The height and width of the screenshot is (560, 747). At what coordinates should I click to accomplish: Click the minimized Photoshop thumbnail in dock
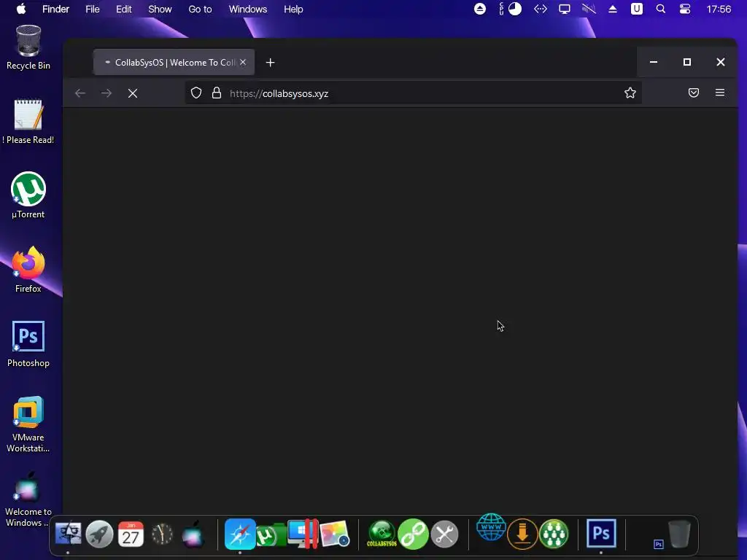(x=659, y=544)
